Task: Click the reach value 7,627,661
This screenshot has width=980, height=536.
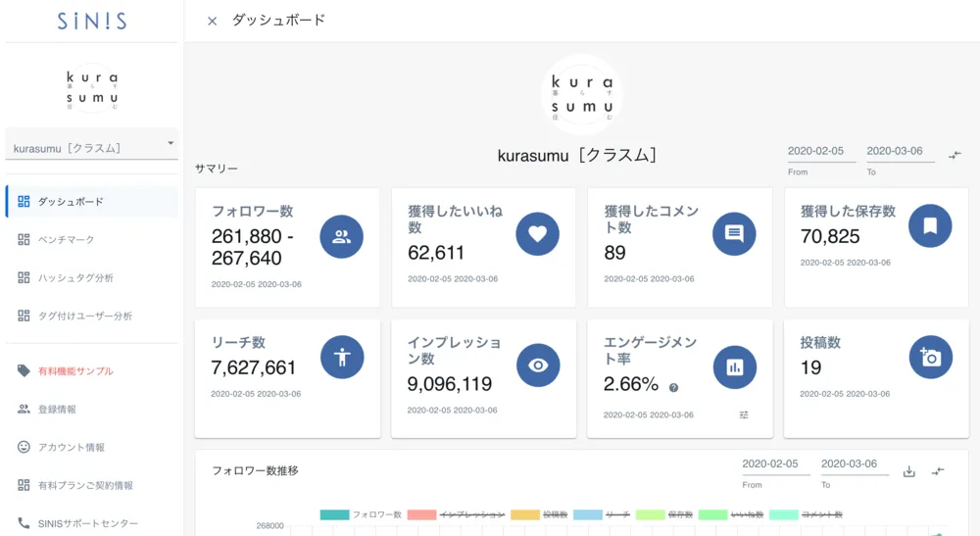Action: pos(253,368)
